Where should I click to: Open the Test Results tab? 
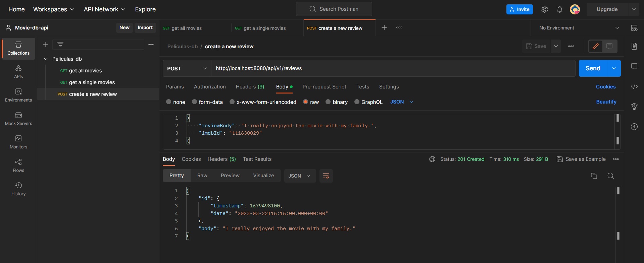click(x=257, y=159)
